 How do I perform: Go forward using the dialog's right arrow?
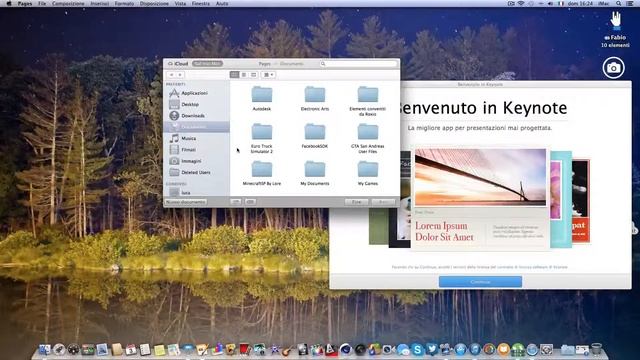pos(180,75)
